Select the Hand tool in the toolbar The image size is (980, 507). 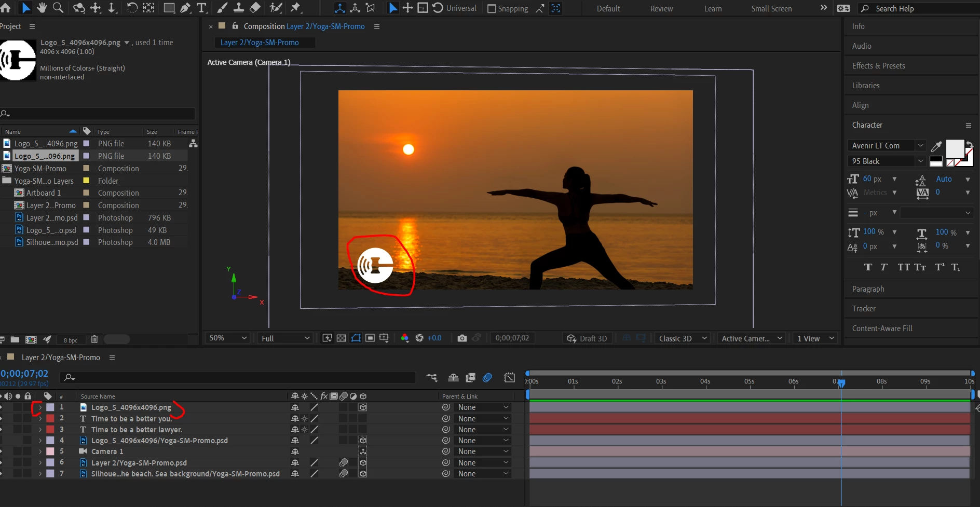42,8
